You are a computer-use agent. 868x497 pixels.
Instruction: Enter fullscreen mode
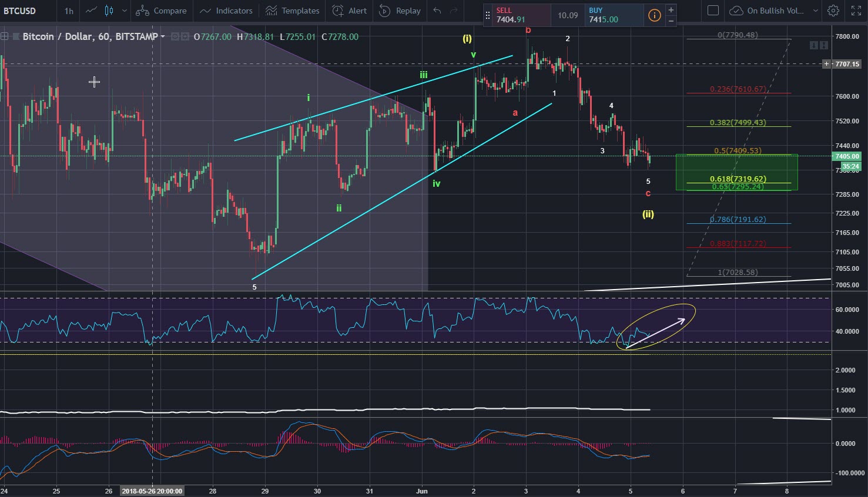click(x=856, y=11)
